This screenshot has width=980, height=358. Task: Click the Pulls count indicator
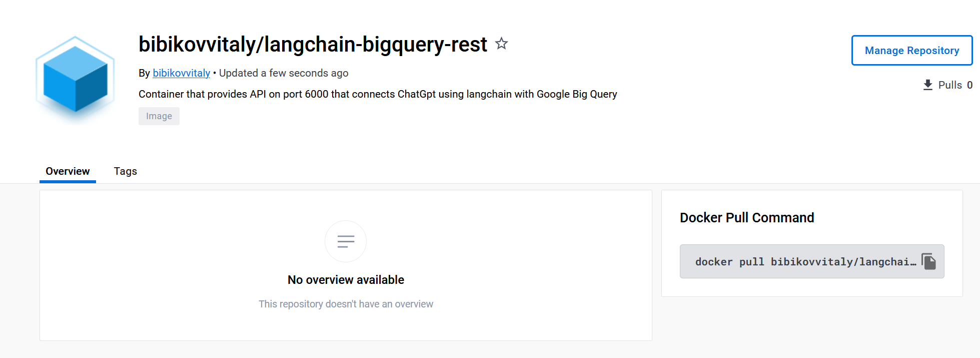click(953, 85)
